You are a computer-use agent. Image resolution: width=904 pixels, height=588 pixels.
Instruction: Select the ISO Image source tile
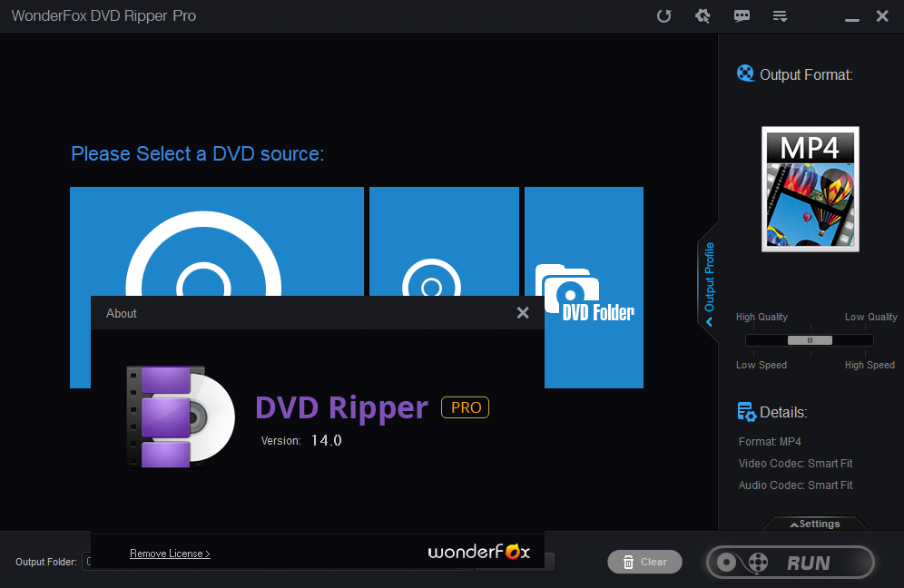click(x=444, y=241)
